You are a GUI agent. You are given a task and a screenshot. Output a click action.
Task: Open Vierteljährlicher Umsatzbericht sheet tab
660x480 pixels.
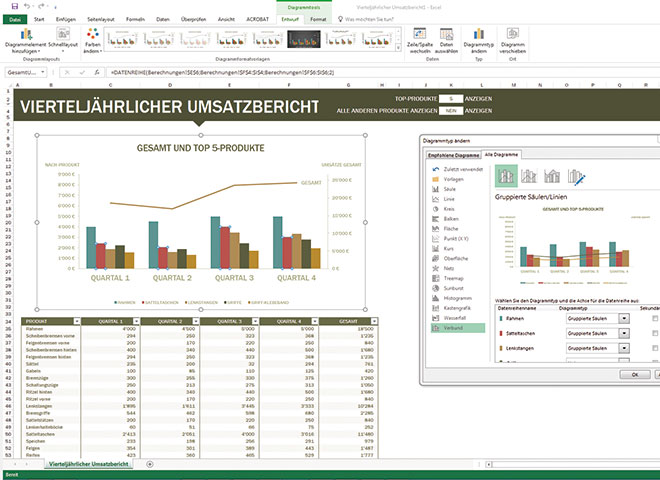pyautogui.click(x=88, y=464)
